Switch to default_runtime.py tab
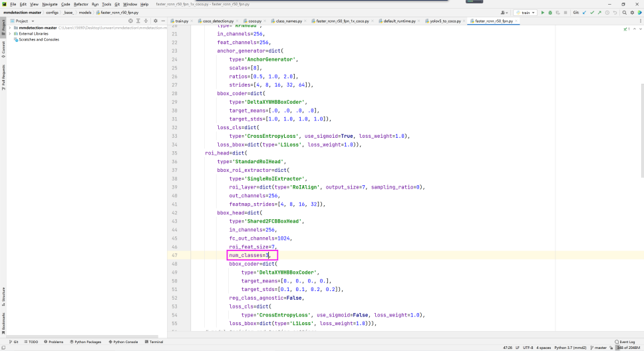This screenshot has width=644, height=351. (399, 21)
